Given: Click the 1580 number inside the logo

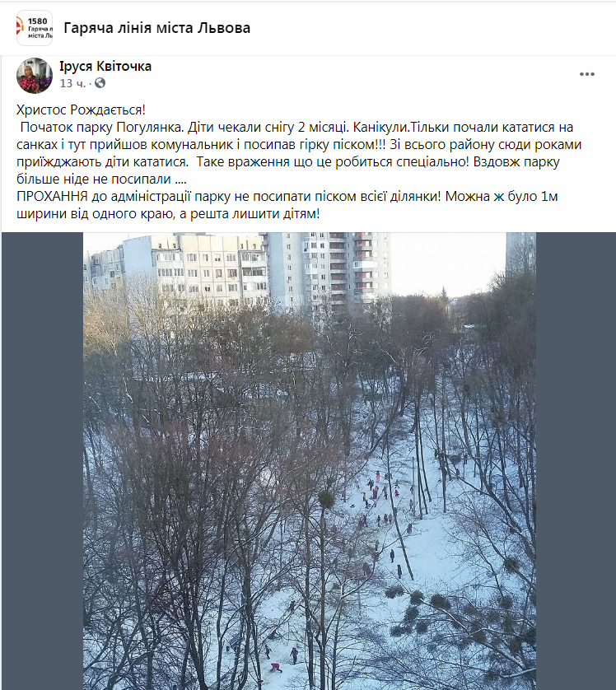Looking at the screenshot, I should coord(37,21).
